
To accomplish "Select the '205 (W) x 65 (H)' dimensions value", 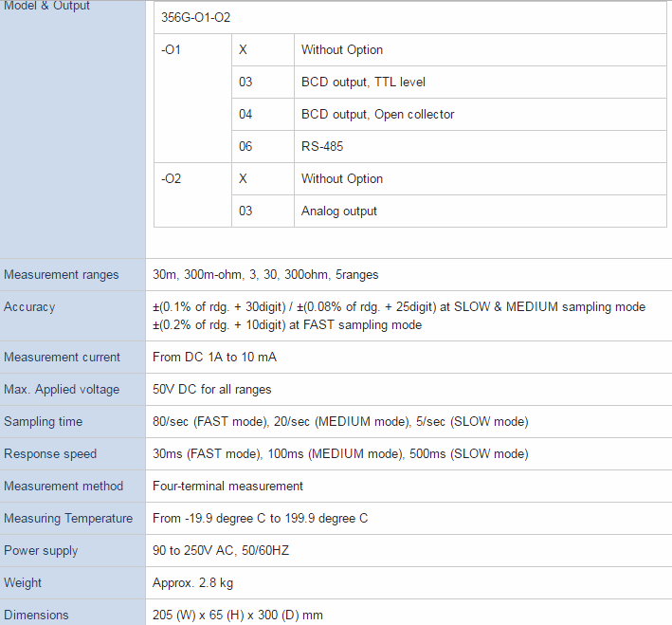I will pyautogui.click(x=237, y=616).
